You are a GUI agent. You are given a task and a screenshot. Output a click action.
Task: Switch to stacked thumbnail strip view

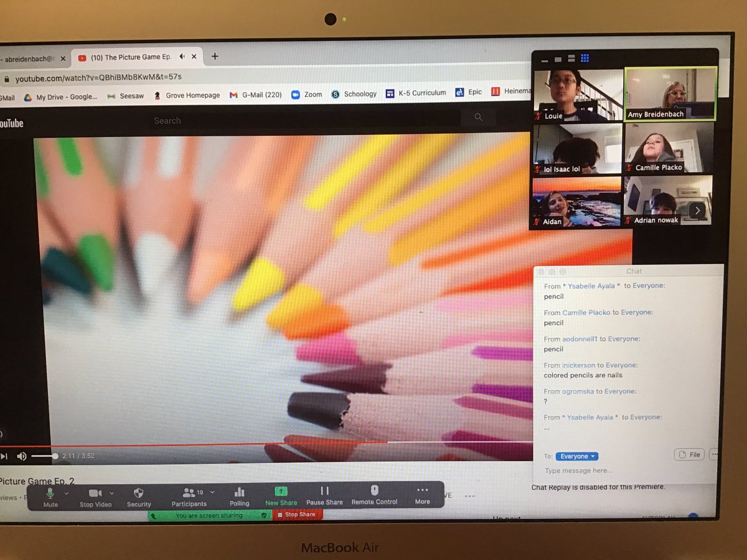click(571, 58)
